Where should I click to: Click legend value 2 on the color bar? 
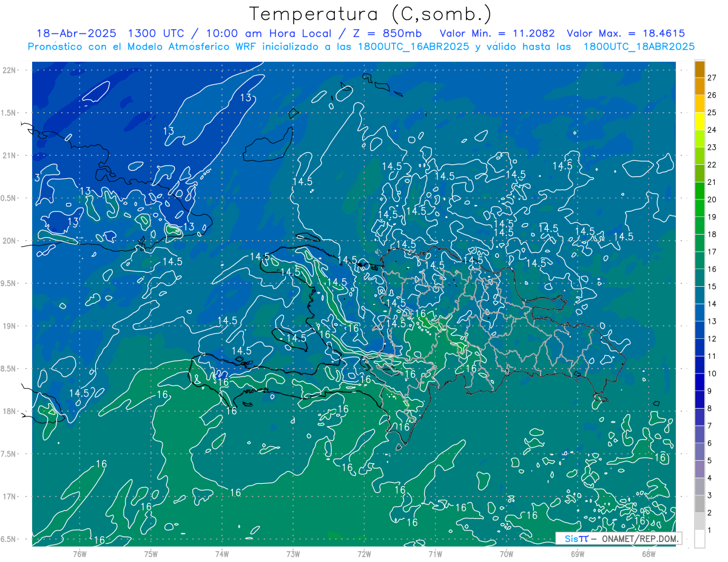(710, 513)
